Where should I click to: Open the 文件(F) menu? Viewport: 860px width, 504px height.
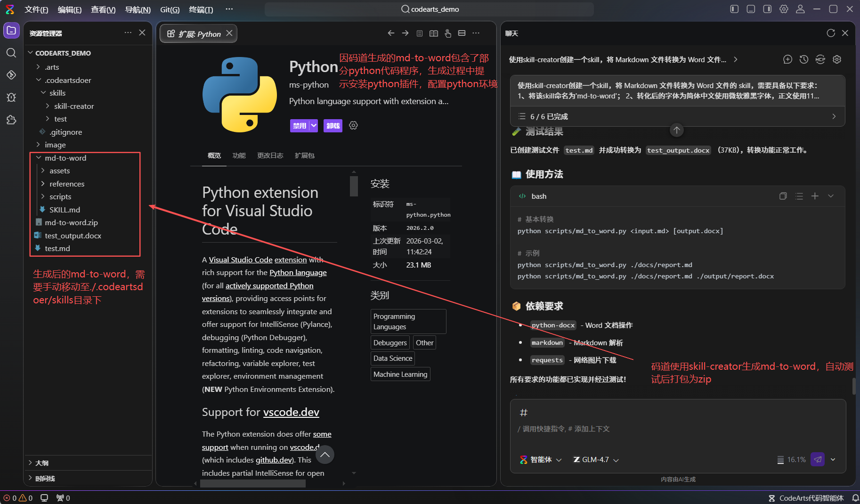click(x=36, y=9)
